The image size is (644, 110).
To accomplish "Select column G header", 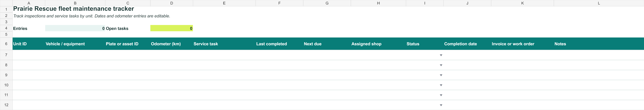I will (x=327, y=3).
